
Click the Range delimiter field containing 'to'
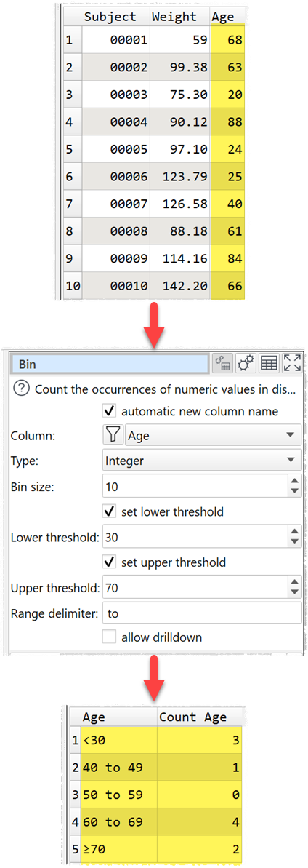202,613
